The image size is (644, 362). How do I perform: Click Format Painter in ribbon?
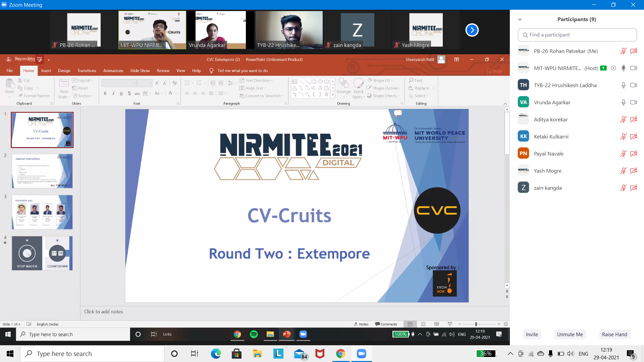[34, 96]
